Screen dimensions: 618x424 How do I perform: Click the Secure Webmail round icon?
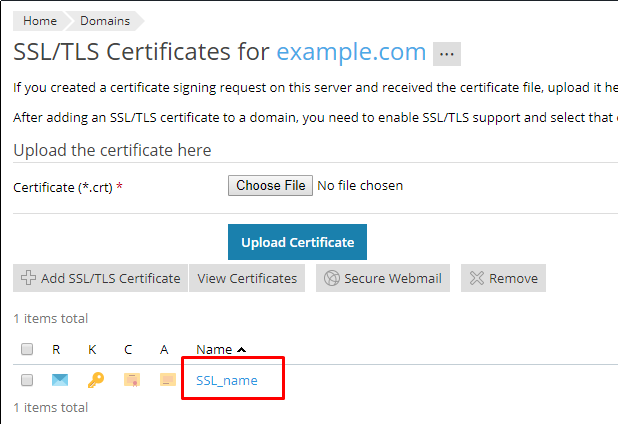(x=332, y=278)
